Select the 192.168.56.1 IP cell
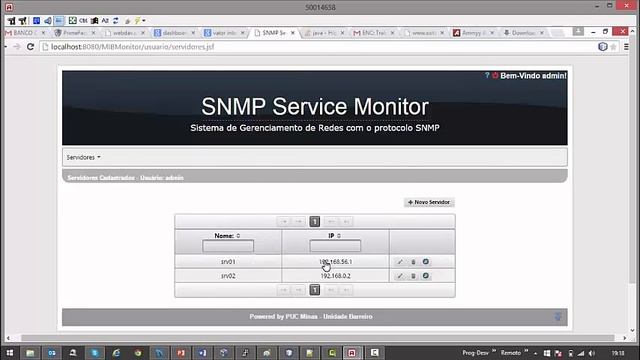This screenshot has width=640, height=360. click(x=335, y=262)
